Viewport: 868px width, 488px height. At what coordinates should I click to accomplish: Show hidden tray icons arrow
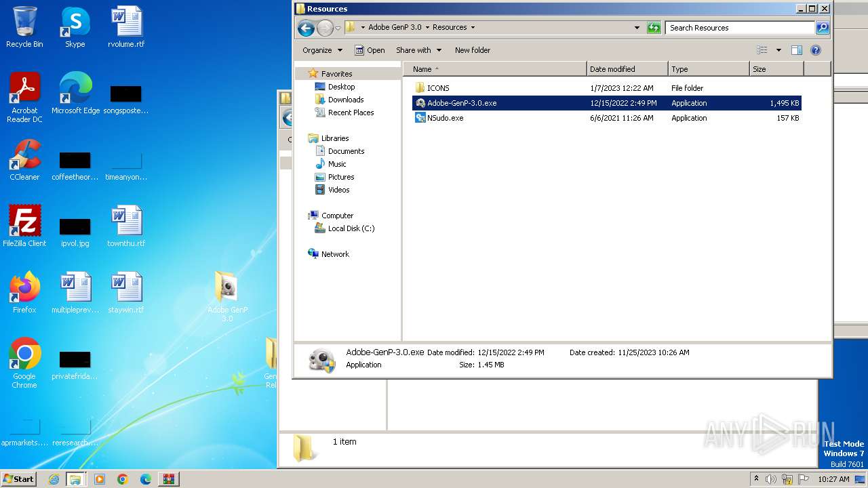point(756,479)
